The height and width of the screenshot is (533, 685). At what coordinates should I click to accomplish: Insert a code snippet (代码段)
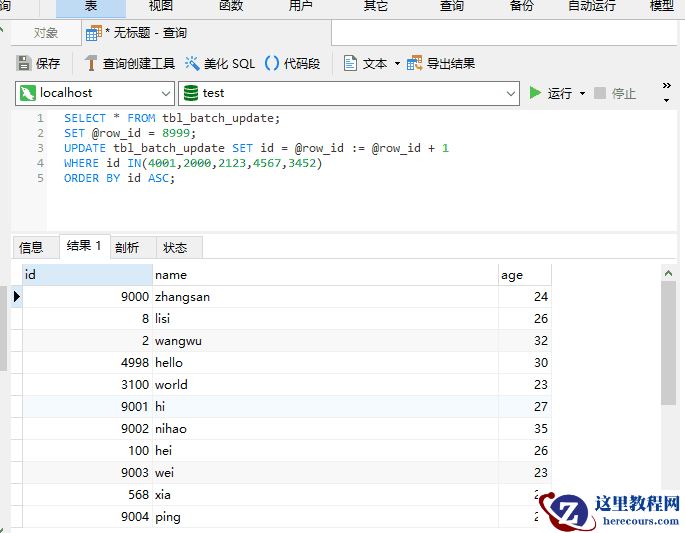click(x=272, y=63)
